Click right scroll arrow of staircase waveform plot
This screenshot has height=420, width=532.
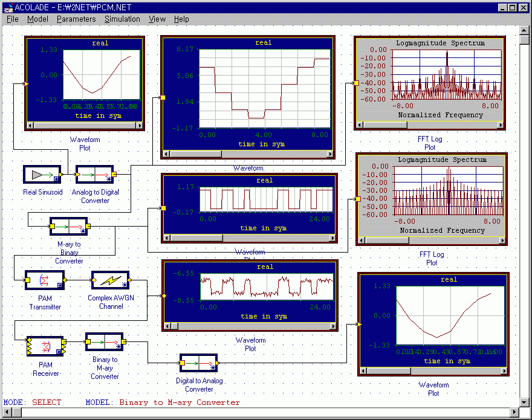pos(330,154)
